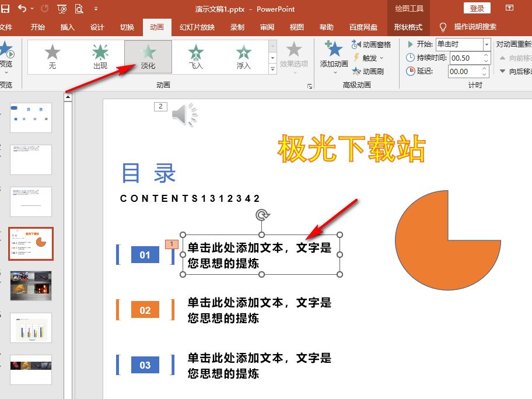Click 添加动画 (Add Animation) button

(334, 57)
